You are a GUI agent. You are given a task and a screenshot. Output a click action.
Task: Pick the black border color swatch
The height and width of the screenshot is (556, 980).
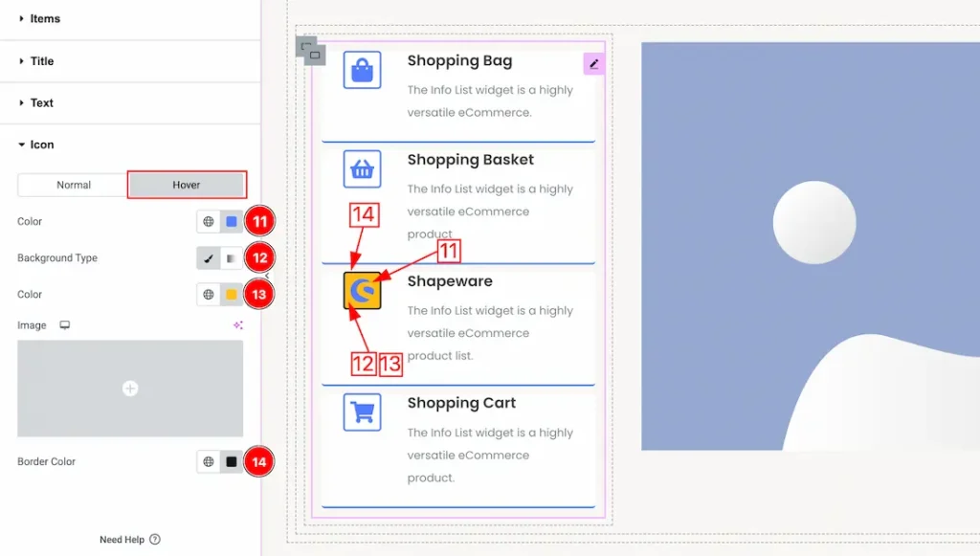(x=232, y=461)
